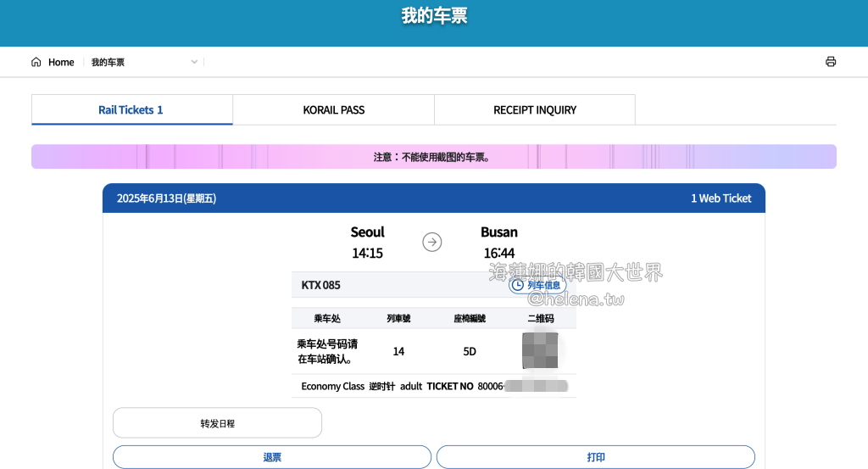The width and height of the screenshot is (868, 469).
Task: Click the clock icon in 列车信息
Action: [x=517, y=285]
